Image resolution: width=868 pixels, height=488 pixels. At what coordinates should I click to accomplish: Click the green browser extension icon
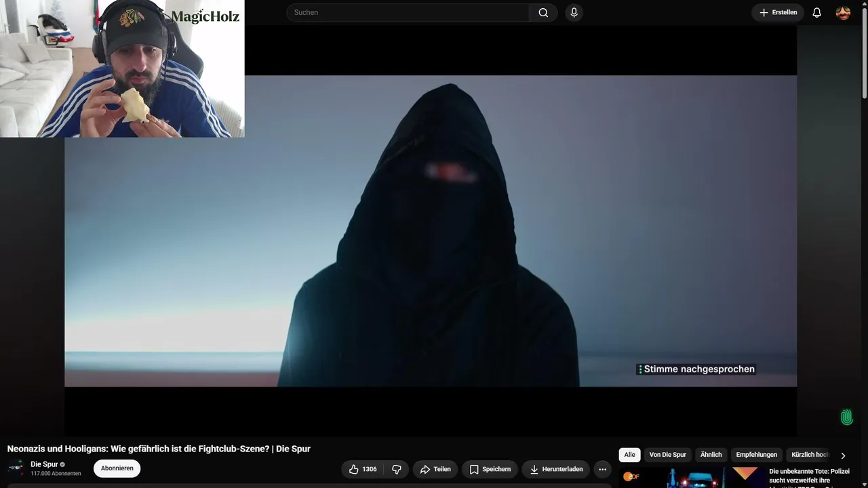click(x=846, y=417)
